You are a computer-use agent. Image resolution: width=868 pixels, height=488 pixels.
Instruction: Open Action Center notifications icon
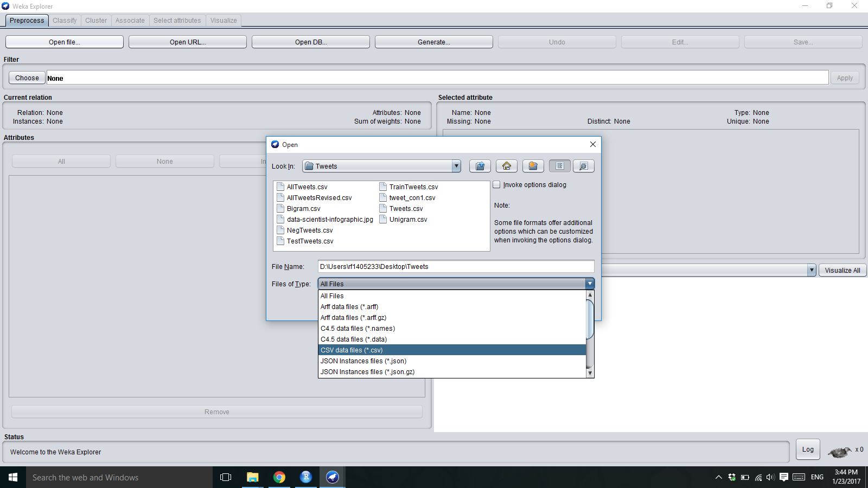[784, 477]
